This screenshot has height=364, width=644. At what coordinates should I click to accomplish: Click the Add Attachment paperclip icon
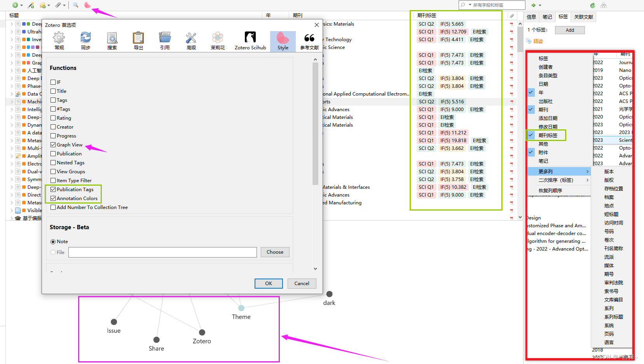(58, 5)
